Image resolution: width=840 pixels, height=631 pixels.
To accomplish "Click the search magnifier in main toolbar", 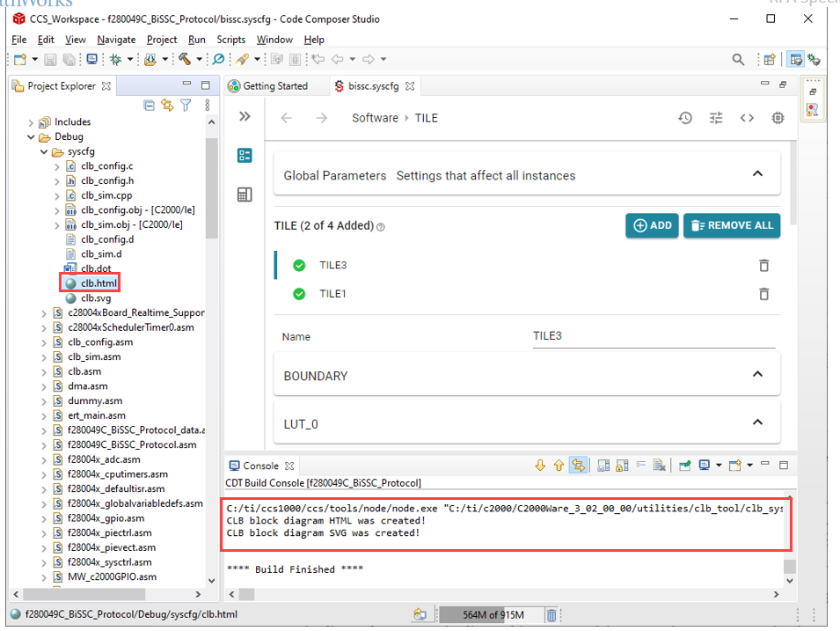I will coord(739,60).
